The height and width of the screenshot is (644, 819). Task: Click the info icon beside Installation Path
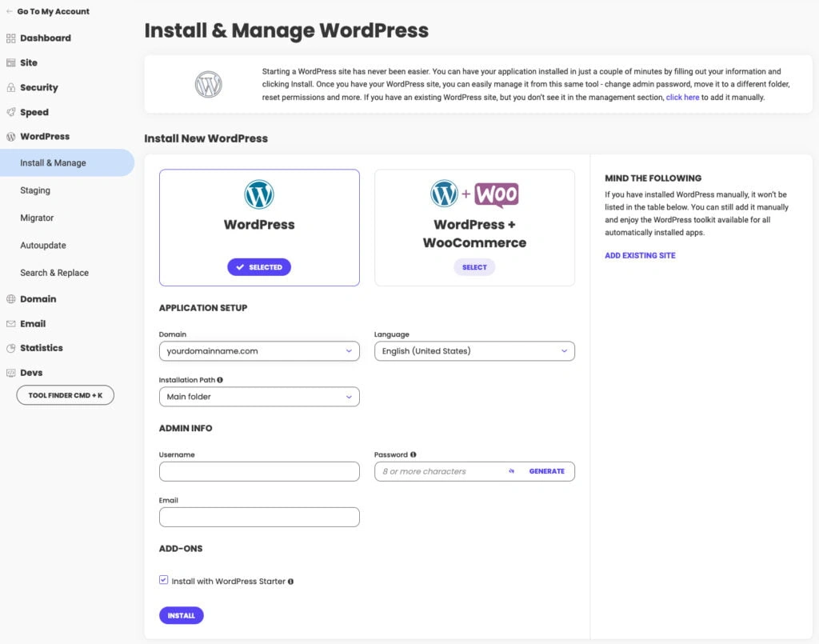[220, 380]
